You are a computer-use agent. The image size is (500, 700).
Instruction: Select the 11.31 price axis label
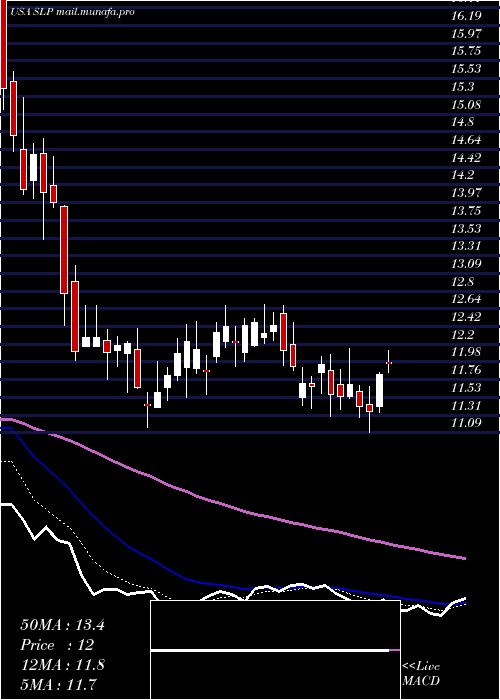click(x=466, y=406)
